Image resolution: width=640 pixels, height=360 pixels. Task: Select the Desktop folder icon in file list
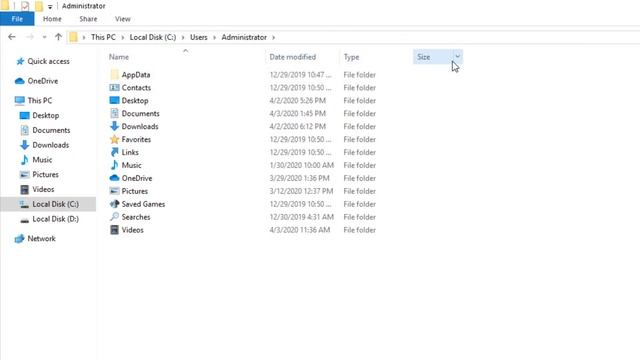(x=114, y=100)
